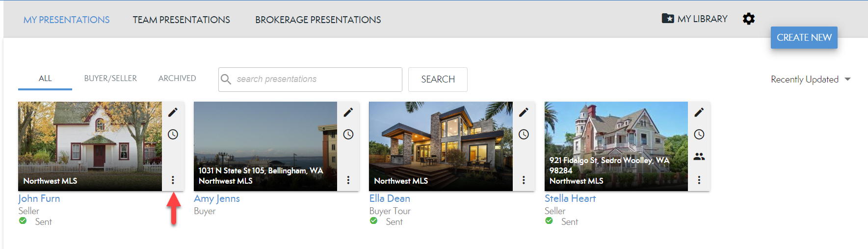Select the Archived filter tab
Screen dimensions: 868x249
coord(177,79)
